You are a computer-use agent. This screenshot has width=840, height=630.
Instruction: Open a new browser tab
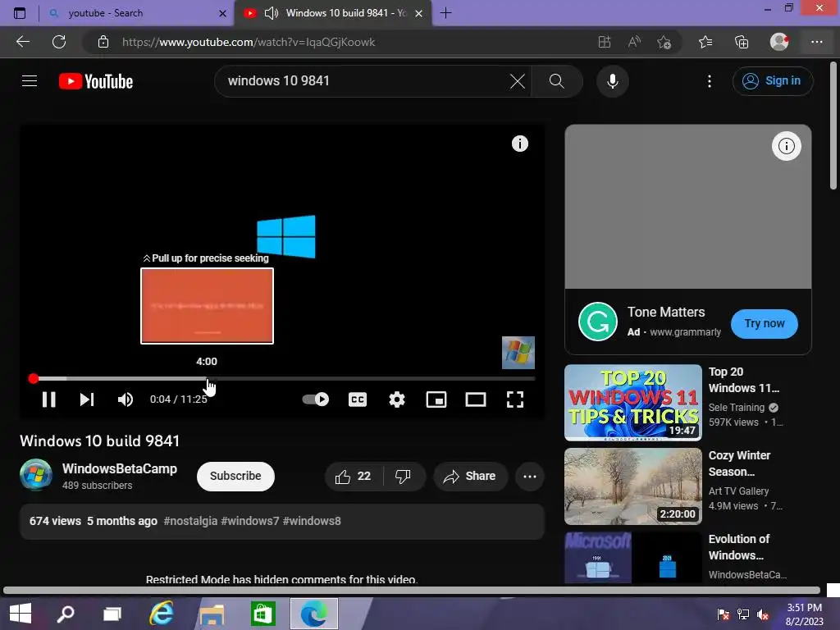click(x=445, y=13)
